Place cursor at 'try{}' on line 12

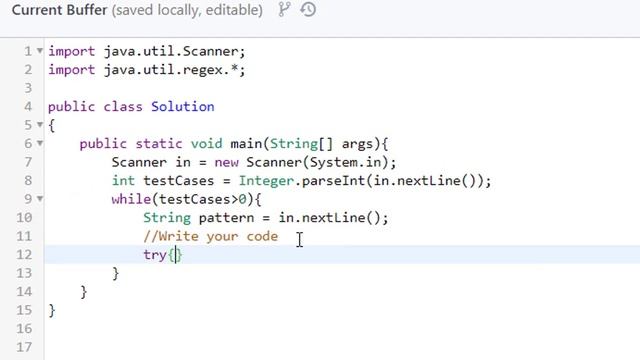coord(163,255)
